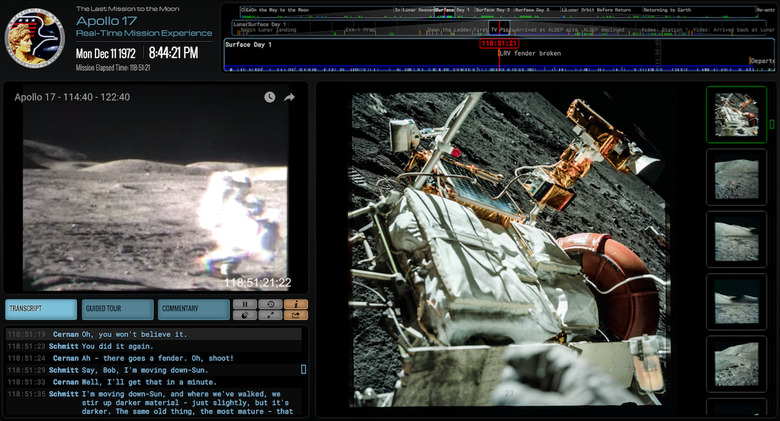The height and width of the screenshot is (421, 780).
Task: Jump to 'Surface Day 2' timeline segment
Action: click(x=492, y=10)
